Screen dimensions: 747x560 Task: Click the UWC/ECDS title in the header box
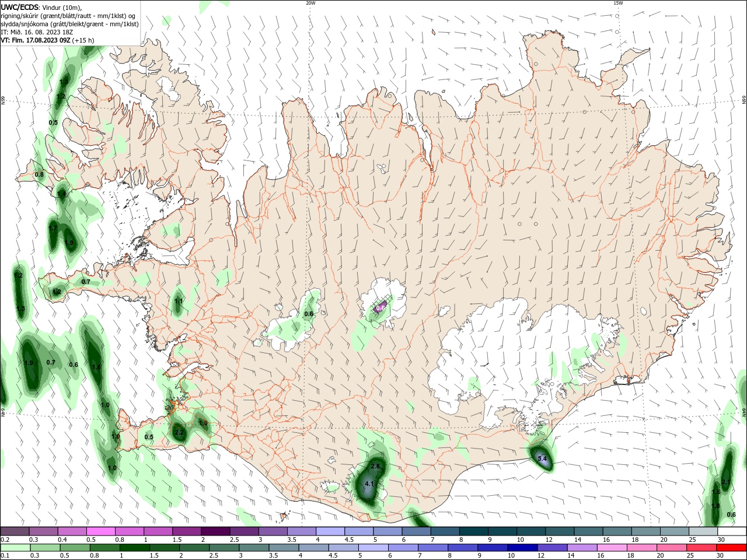(19, 7)
